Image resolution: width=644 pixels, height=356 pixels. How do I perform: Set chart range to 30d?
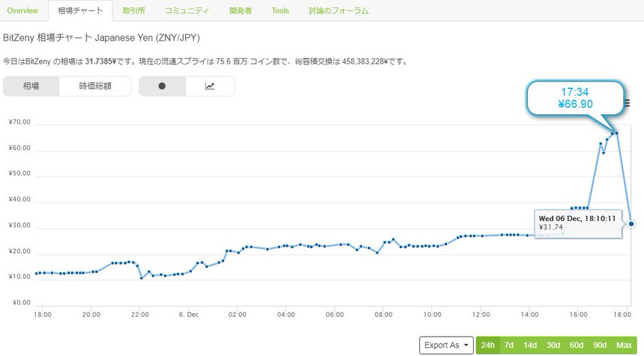[x=553, y=345]
